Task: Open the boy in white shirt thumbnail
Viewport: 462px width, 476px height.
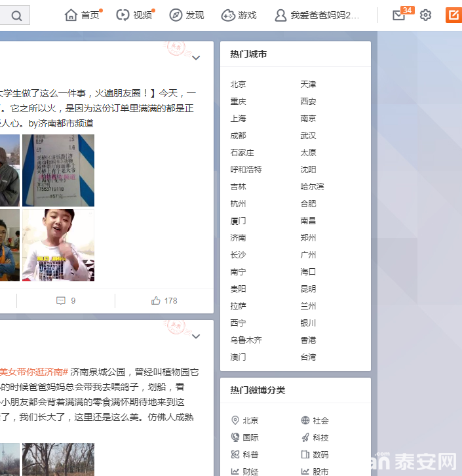Action: tap(58, 245)
